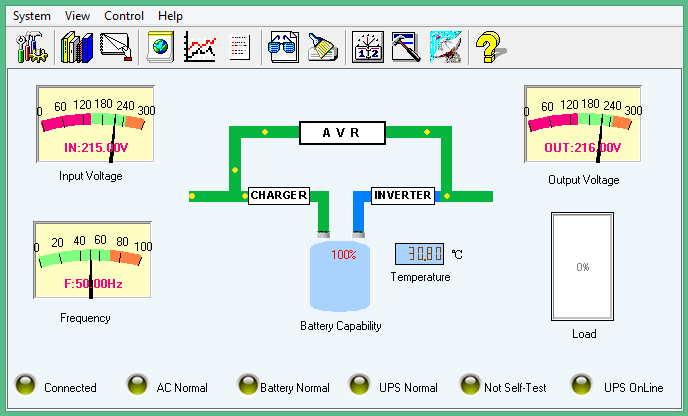Click the paintbrush clear icon
688x416 pixels.
click(323, 47)
